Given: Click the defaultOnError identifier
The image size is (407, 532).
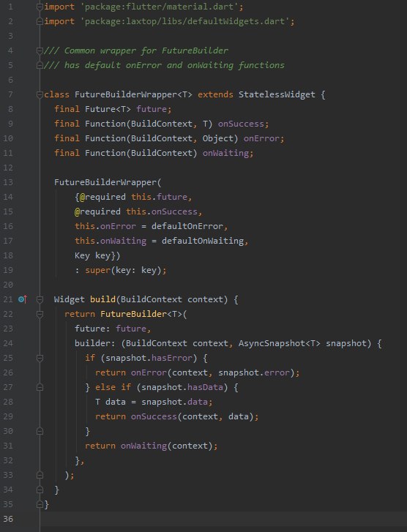Looking at the screenshot, I should [x=187, y=226].
